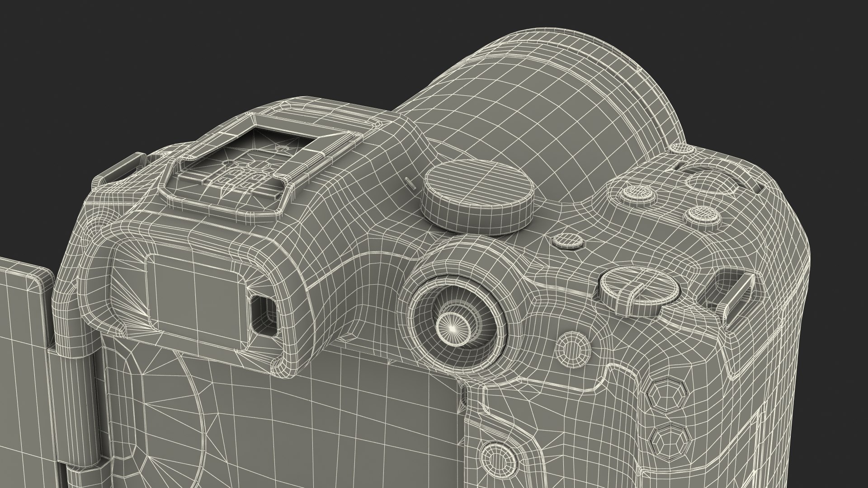The width and height of the screenshot is (868, 488).
Task: Click the eye sensor slot beside the viewfinder
Action: tap(264, 316)
